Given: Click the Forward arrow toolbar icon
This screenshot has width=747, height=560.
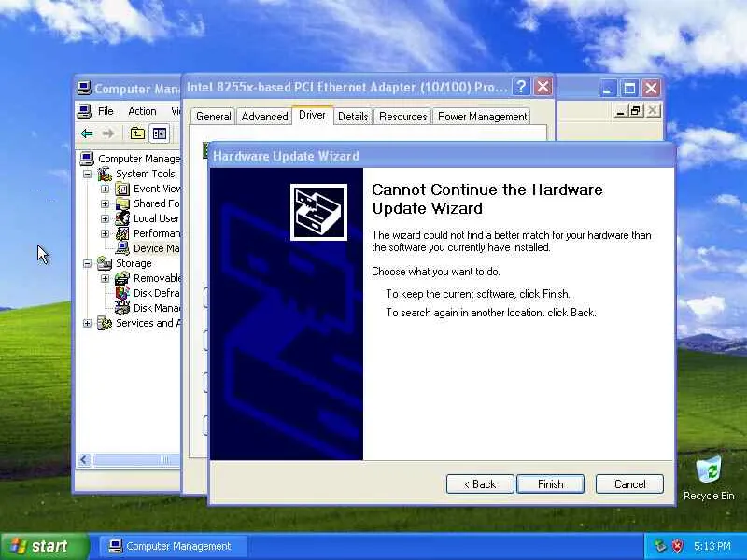Looking at the screenshot, I should [108, 133].
